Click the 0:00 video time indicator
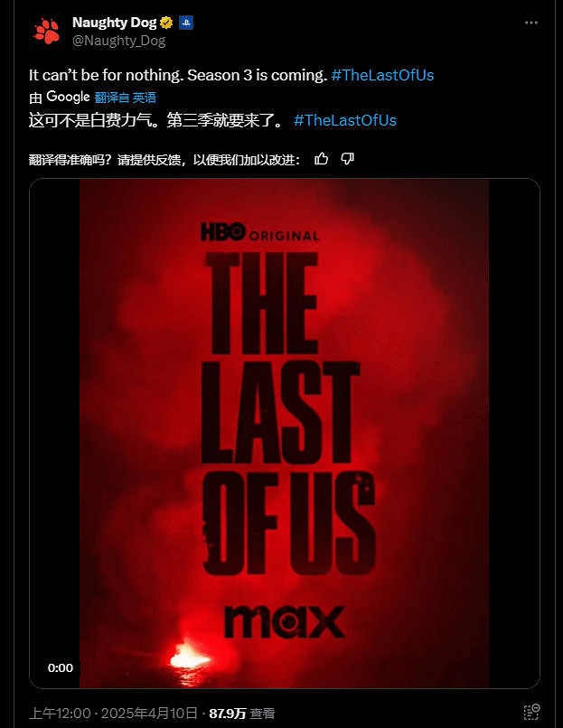 click(61, 668)
